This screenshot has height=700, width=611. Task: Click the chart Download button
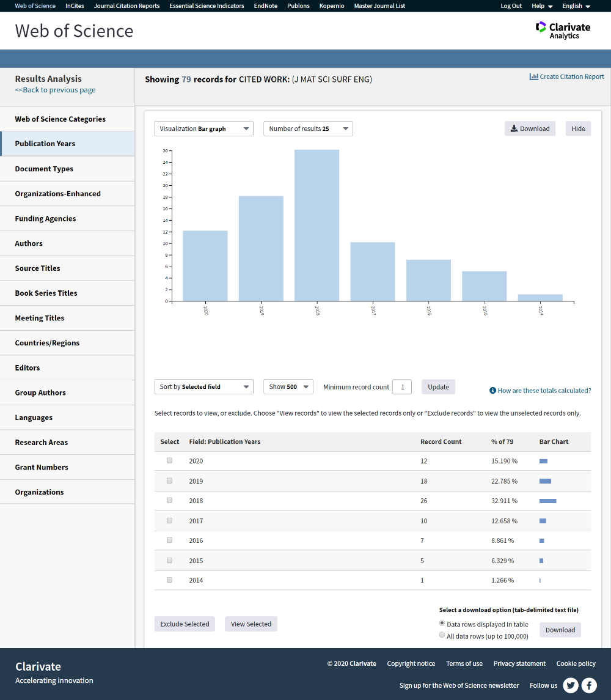(530, 128)
